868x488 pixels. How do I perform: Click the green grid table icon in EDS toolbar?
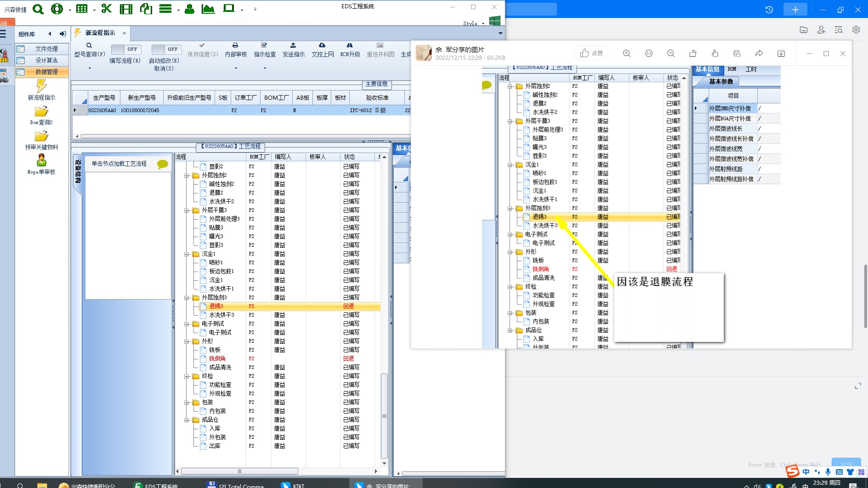click(x=82, y=9)
